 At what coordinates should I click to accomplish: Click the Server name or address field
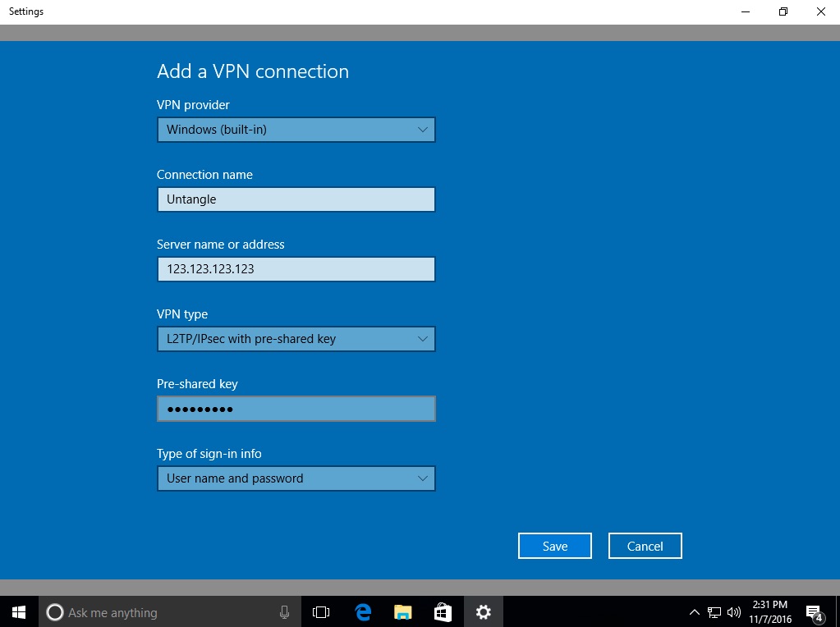point(296,269)
